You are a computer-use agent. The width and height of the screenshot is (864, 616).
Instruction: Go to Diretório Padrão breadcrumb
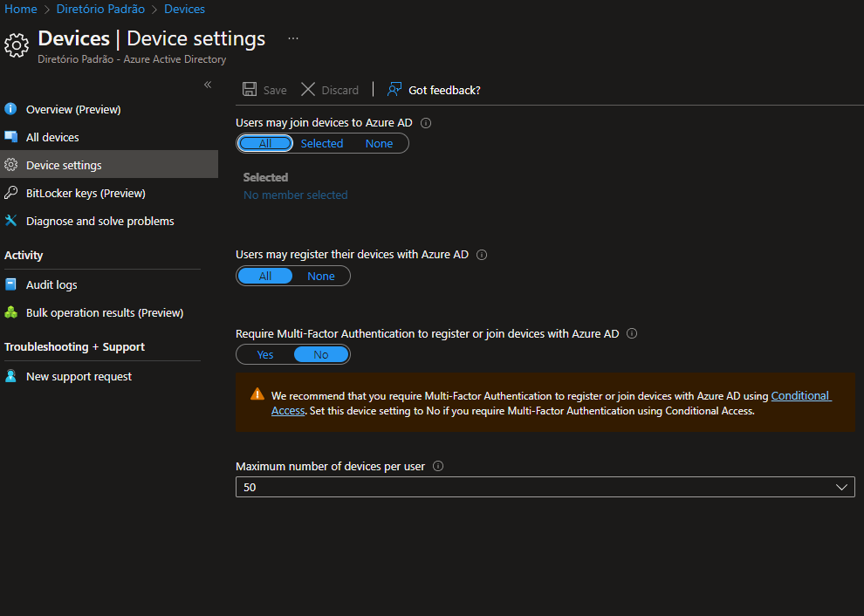pyautogui.click(x=100, y=9)
